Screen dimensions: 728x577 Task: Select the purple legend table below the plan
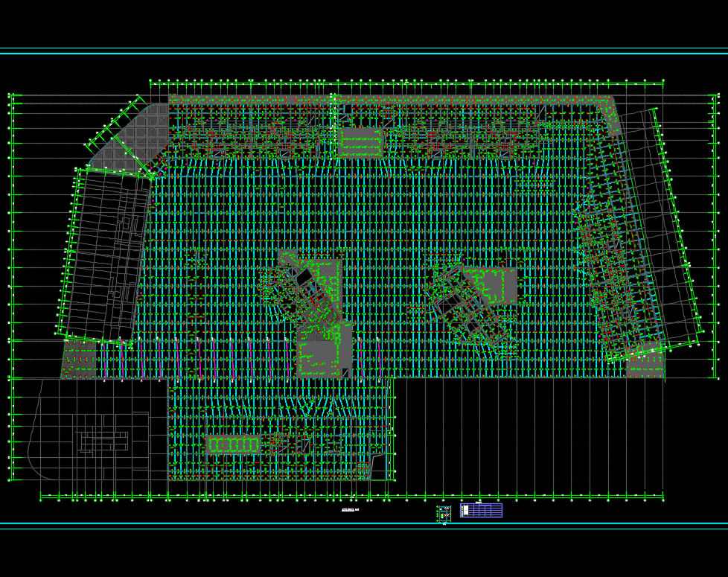coord(481,510)
